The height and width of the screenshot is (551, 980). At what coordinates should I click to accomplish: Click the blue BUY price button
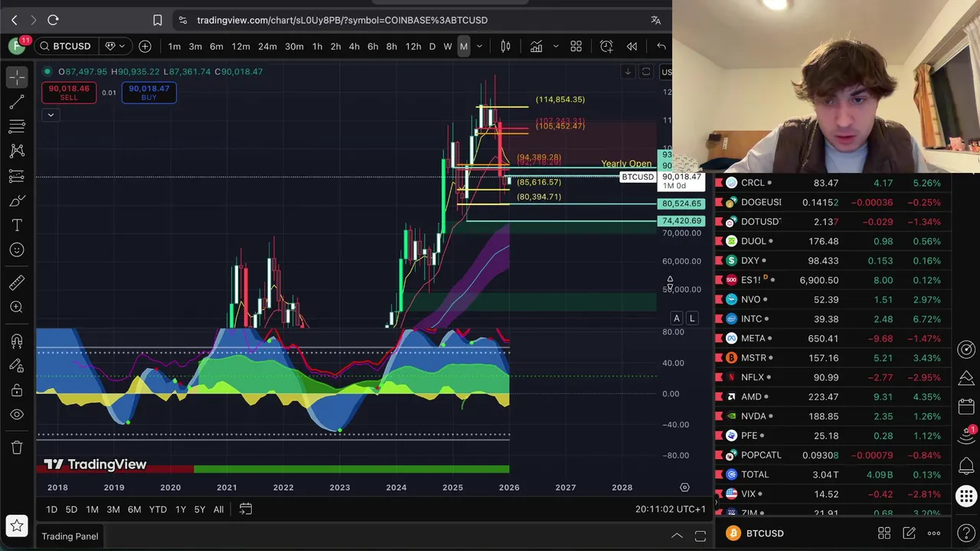[149, 93]
